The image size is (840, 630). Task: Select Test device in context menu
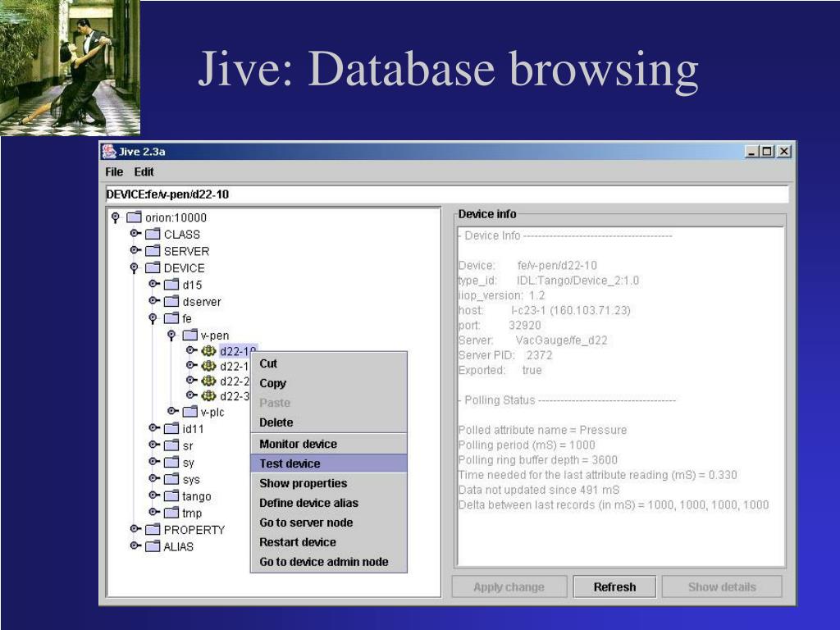329,464
